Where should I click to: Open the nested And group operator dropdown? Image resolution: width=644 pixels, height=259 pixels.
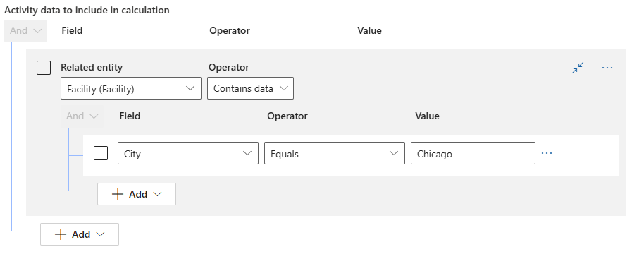[82, 116]
